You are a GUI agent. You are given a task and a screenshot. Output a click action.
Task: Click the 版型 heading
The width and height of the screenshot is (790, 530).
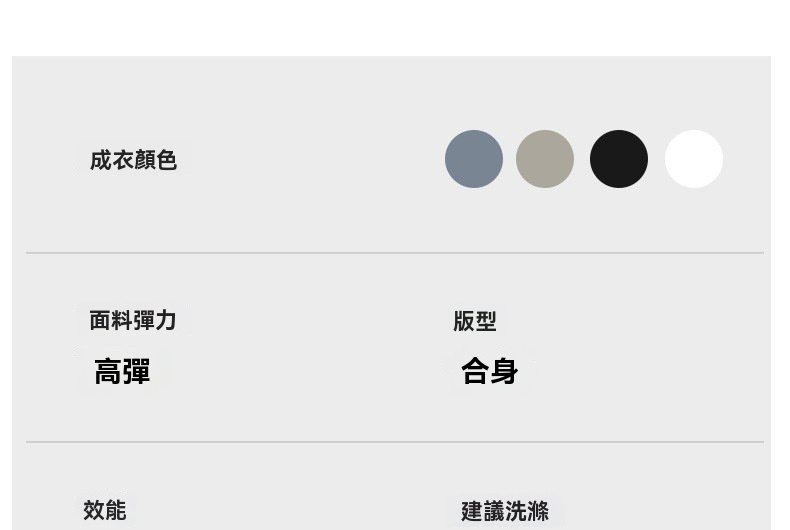coord(475,321)
